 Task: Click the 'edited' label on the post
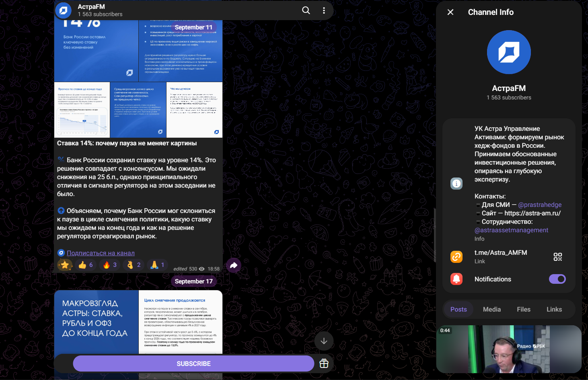(180, 269)
